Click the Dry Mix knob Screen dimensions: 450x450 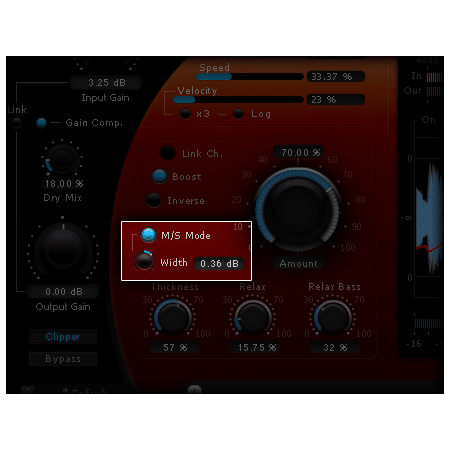tap(62, 160)
